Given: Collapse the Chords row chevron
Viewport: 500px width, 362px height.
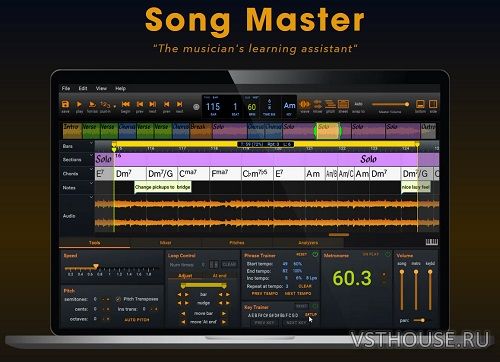Looking at the screenshot, I should [x=91, y=169].
